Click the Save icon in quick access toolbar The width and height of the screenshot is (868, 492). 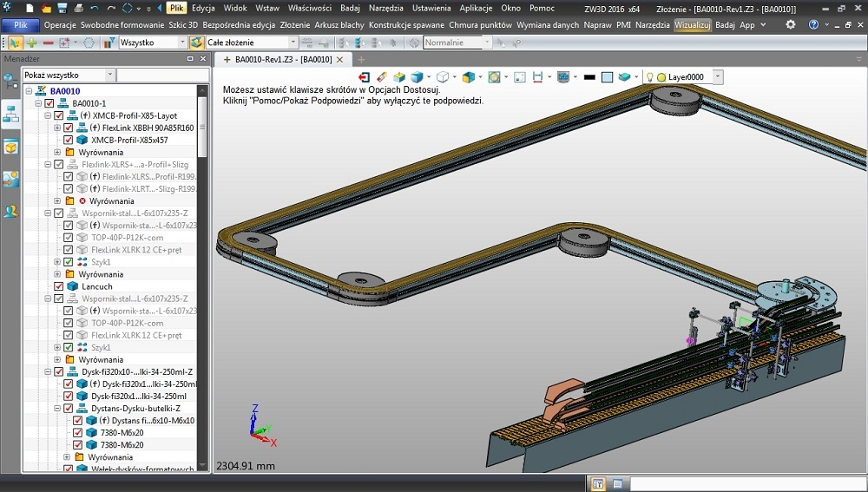click(x=64, y=8)
